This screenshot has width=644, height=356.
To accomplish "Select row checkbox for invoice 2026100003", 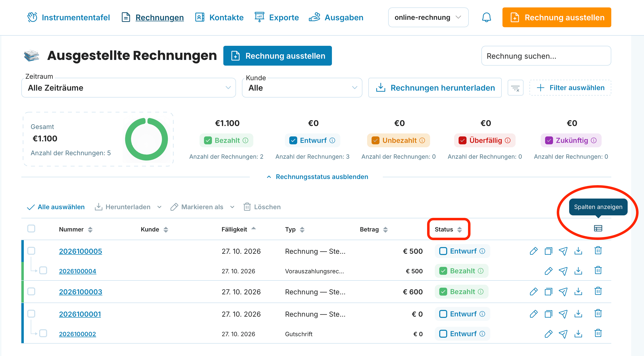I will pyautogui.click(x=31, y=291).
